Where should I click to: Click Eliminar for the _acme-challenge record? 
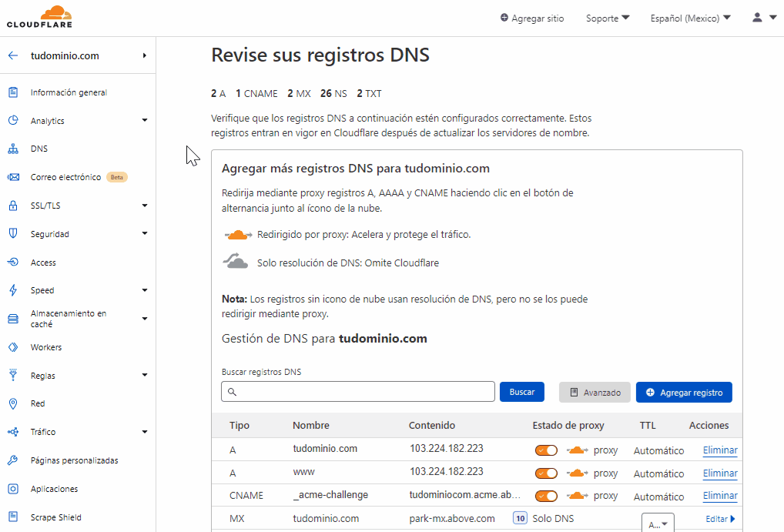[720, 496]
